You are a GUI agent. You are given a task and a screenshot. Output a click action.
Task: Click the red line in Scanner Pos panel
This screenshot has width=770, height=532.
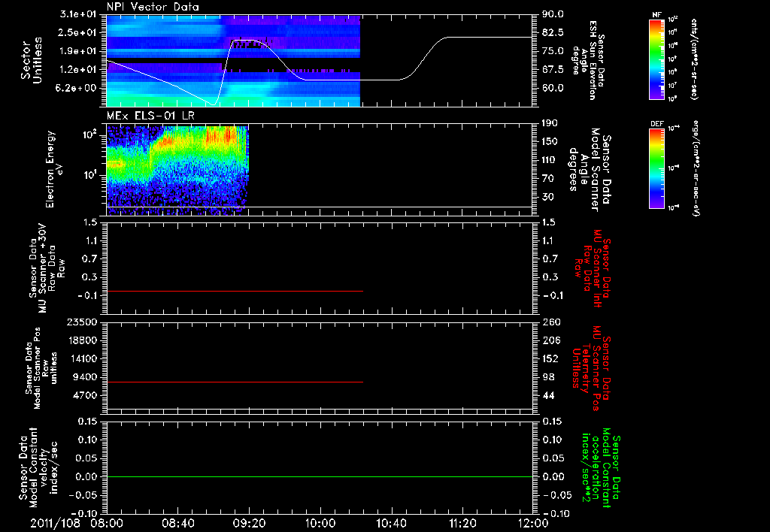pyautogui.click(x=235, y=382)
